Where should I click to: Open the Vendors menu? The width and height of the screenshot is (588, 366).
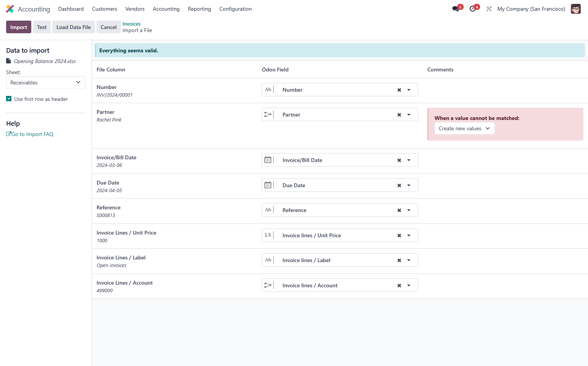tap(135, 9)
